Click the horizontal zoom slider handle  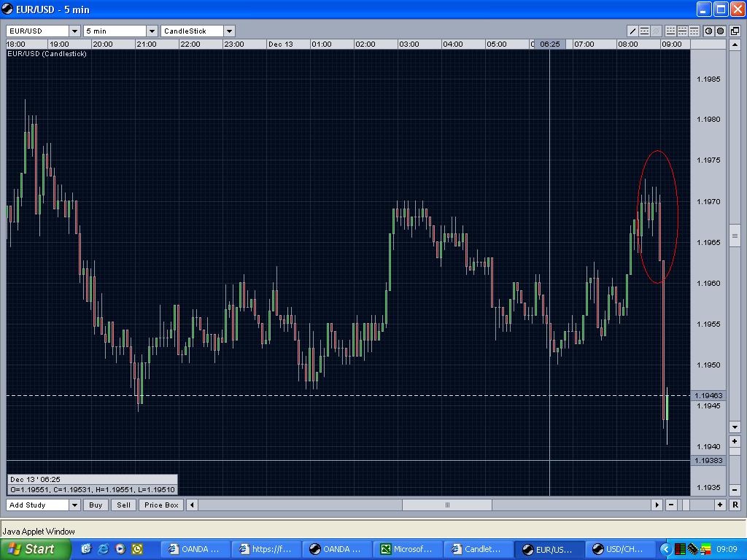[686, 505]
